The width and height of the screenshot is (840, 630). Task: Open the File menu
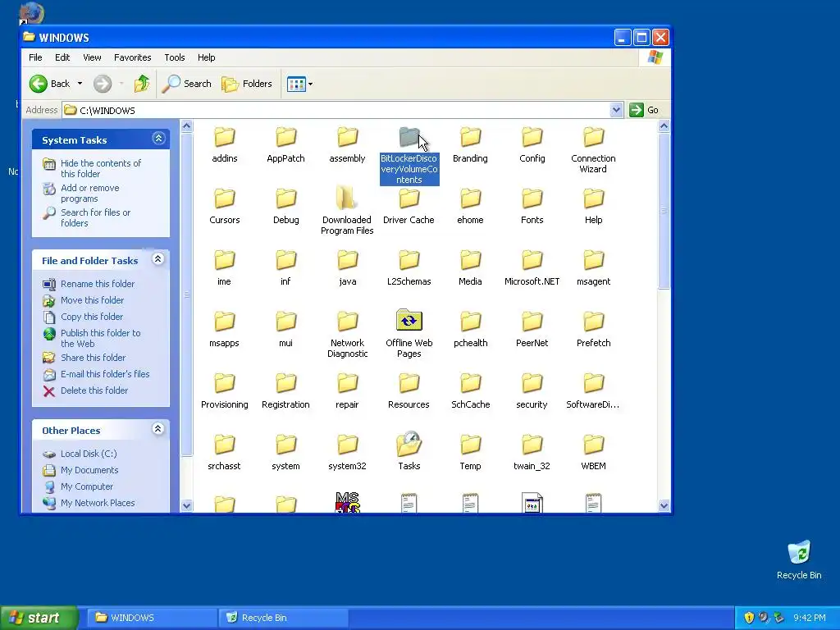tap(35, 57)
